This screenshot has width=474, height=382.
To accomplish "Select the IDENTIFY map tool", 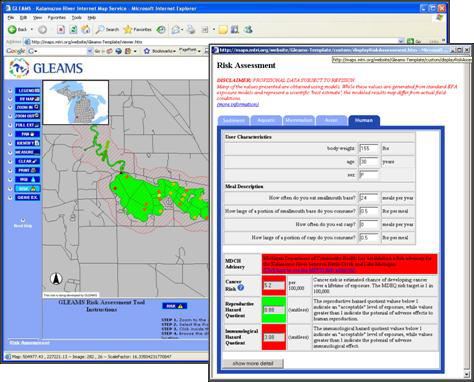I will 28,143.
